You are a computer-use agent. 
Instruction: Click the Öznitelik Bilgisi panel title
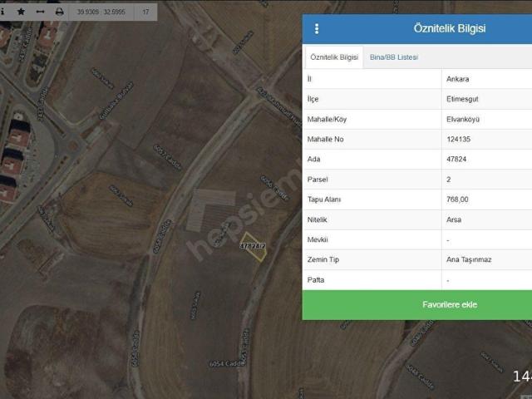click(450, 28)
